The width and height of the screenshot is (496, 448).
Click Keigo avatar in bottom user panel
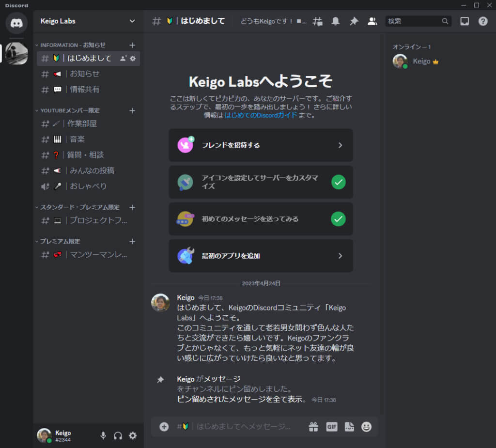pos(44,436)
